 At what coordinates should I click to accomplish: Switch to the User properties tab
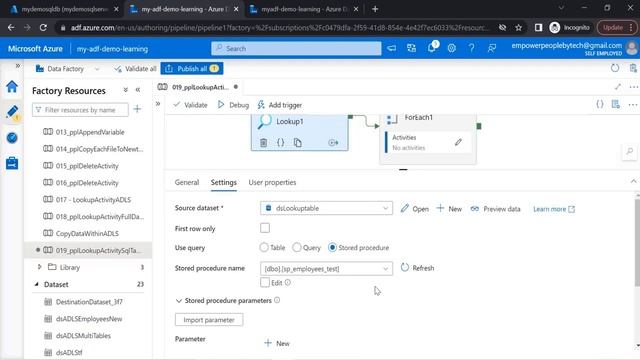tap(272, 182)
